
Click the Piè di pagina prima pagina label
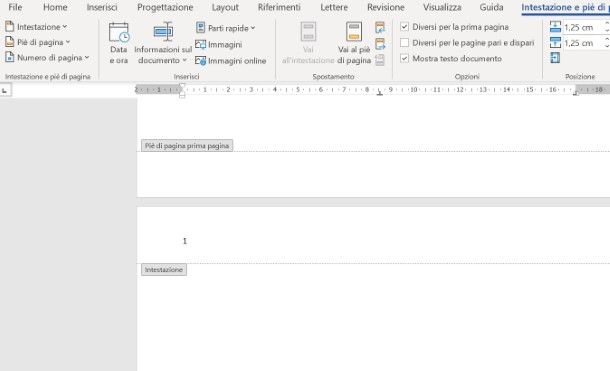pos(187,146)
